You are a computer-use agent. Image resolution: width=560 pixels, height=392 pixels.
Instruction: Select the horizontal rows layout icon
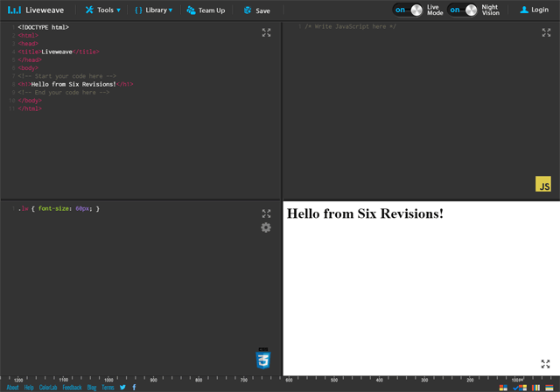tap(549, 388)
